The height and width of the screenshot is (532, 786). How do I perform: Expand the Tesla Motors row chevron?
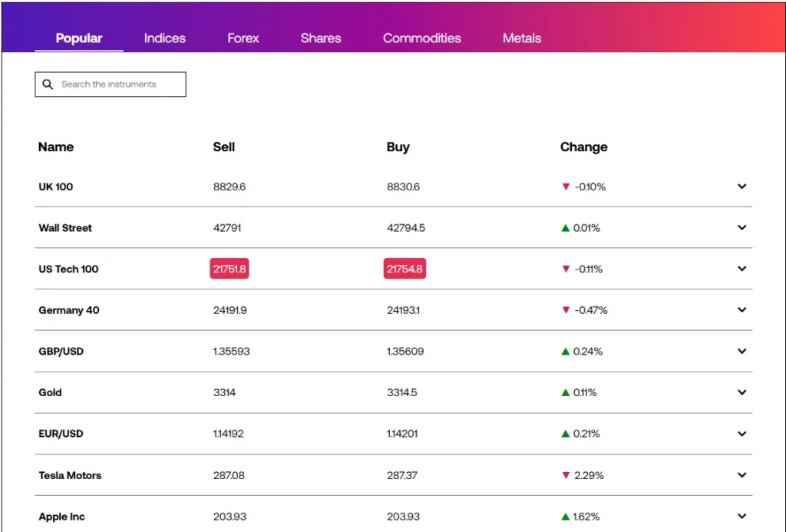(741, 475)
